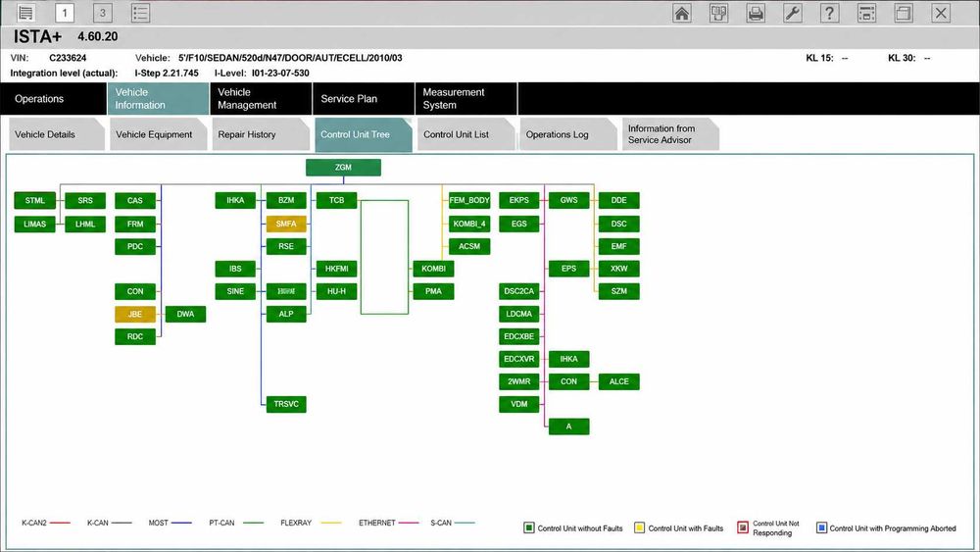Select the STML control unit

pyautogui.click(x=35, y=201)
